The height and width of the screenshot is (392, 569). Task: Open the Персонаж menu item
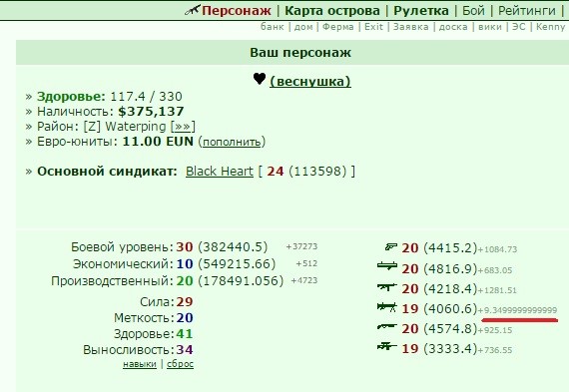click(x=237, y=11)
